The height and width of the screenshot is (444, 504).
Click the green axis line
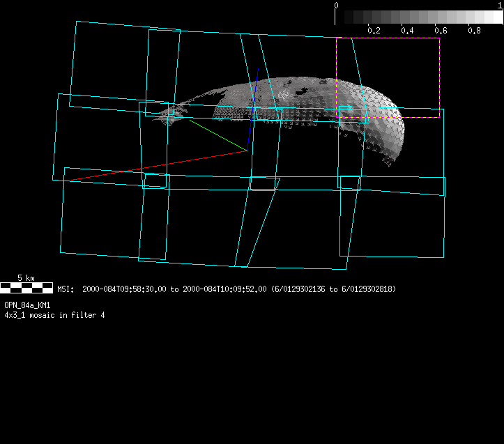pos(216,134)
